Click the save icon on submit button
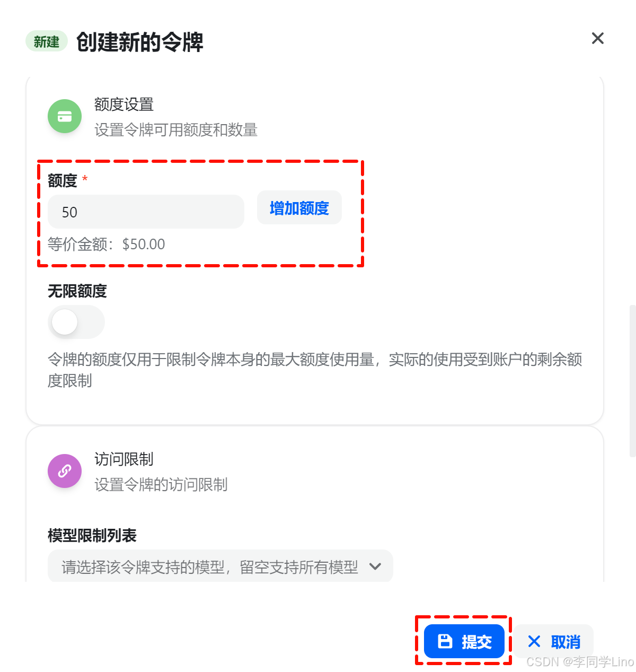The height and width of the screenshot is (672, 636). pyautogui.click(x=445, y=641)
